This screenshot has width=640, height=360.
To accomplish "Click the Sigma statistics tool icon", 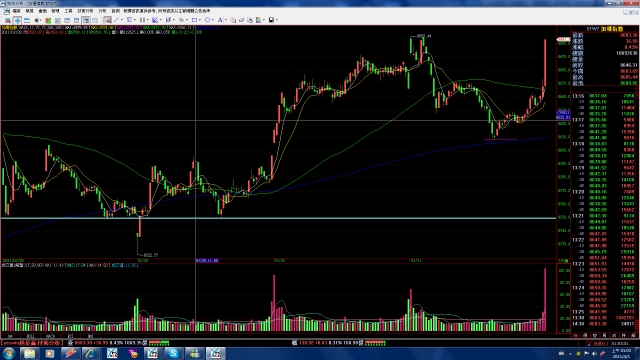I will [x=129, y=20].
